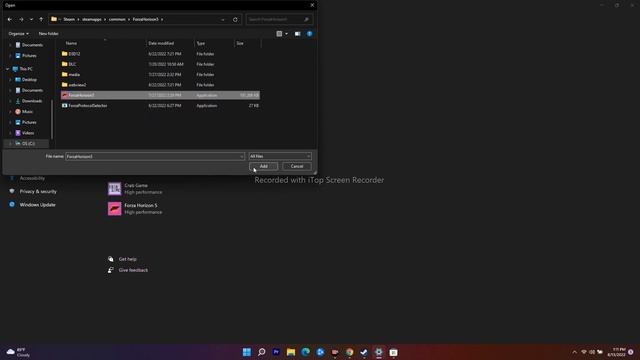Open the Windows Start menu

click(x=247, y=352)
